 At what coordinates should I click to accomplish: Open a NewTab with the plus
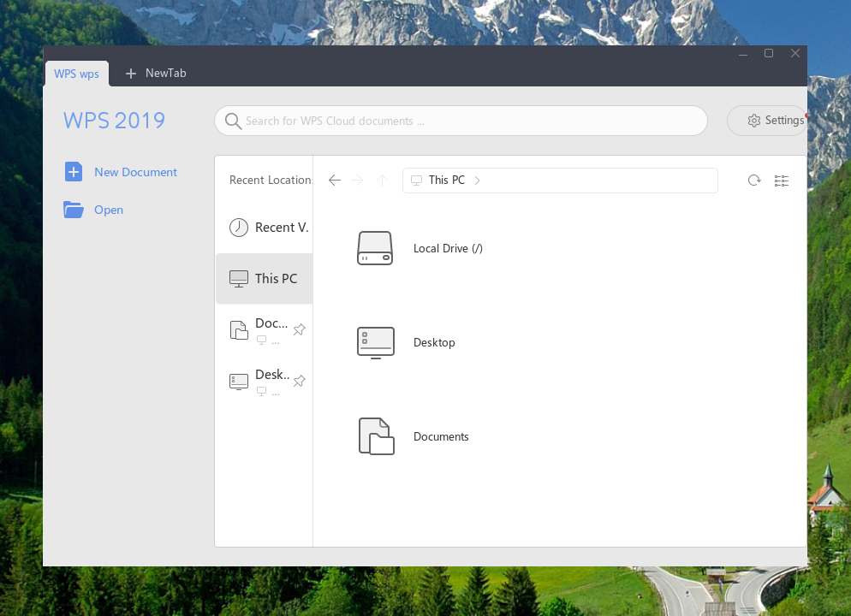[131, 74]
